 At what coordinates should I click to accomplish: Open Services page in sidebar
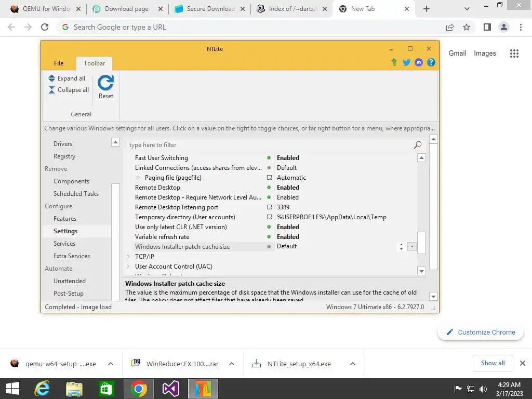click(64, 244)
